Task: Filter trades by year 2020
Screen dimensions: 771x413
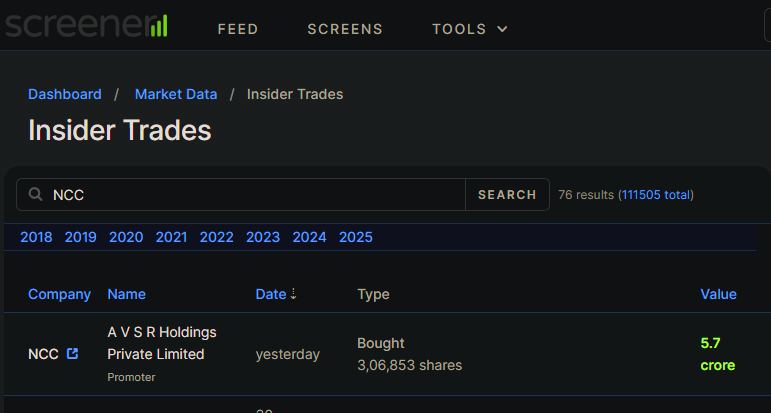Action: click(126, 237)
